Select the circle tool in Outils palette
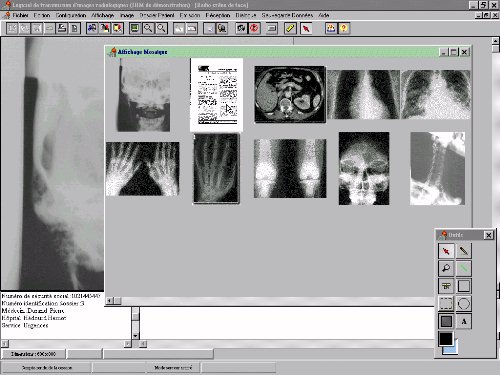The image size is (500, 375). (464, 304)
